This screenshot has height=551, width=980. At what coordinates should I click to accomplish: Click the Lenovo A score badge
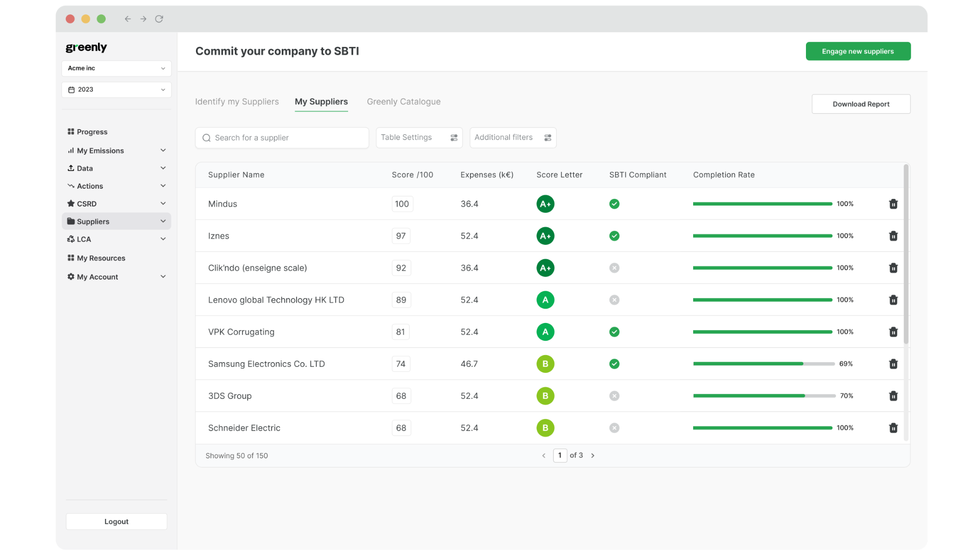545,300
